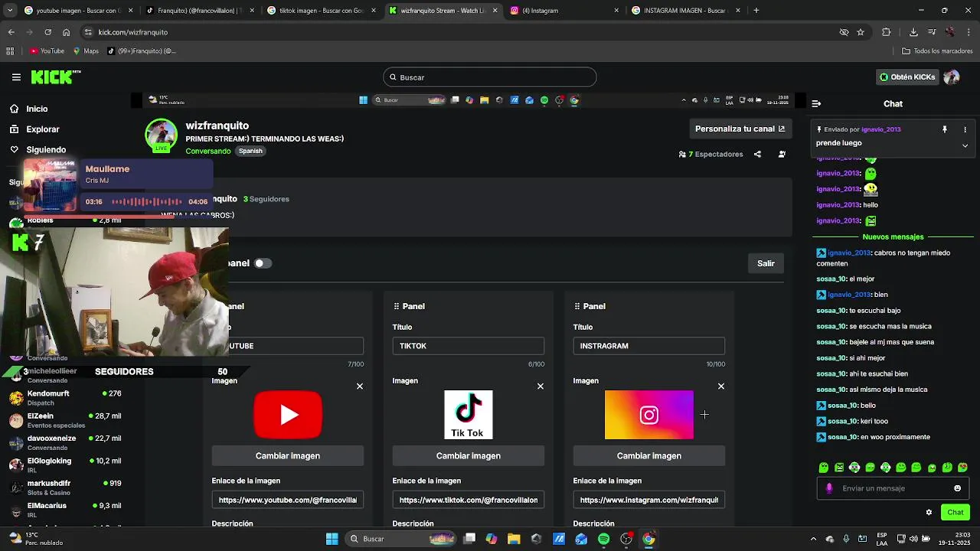Remove the Instagram panel image
The width and height of the screenshot is (980, 551).
pos(721,386)
